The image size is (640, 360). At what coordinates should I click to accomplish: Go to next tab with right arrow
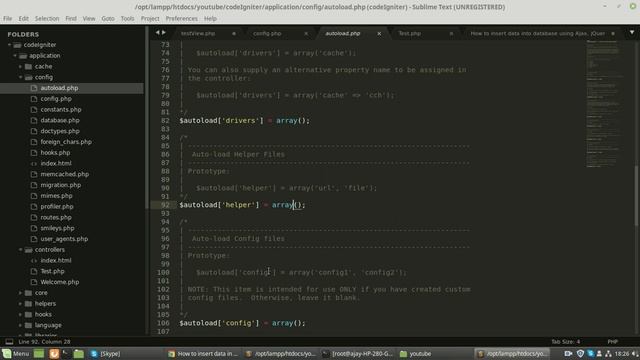(164, 33)
